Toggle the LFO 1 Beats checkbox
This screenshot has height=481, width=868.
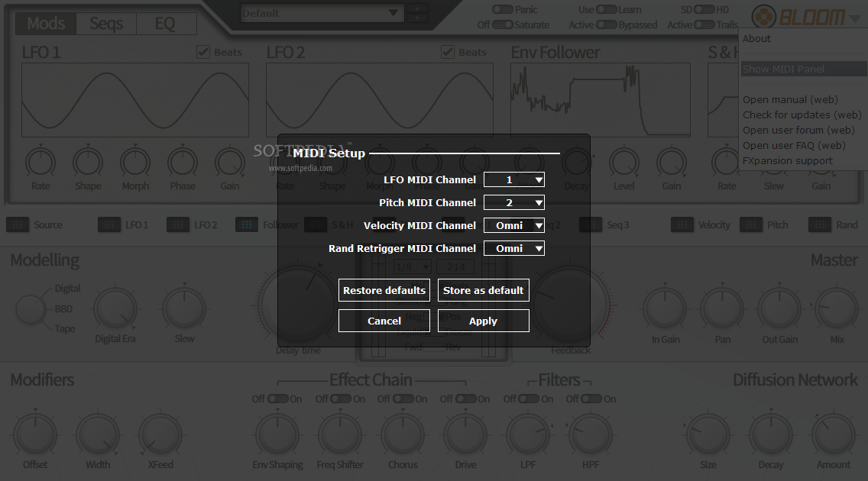(203, 52)
